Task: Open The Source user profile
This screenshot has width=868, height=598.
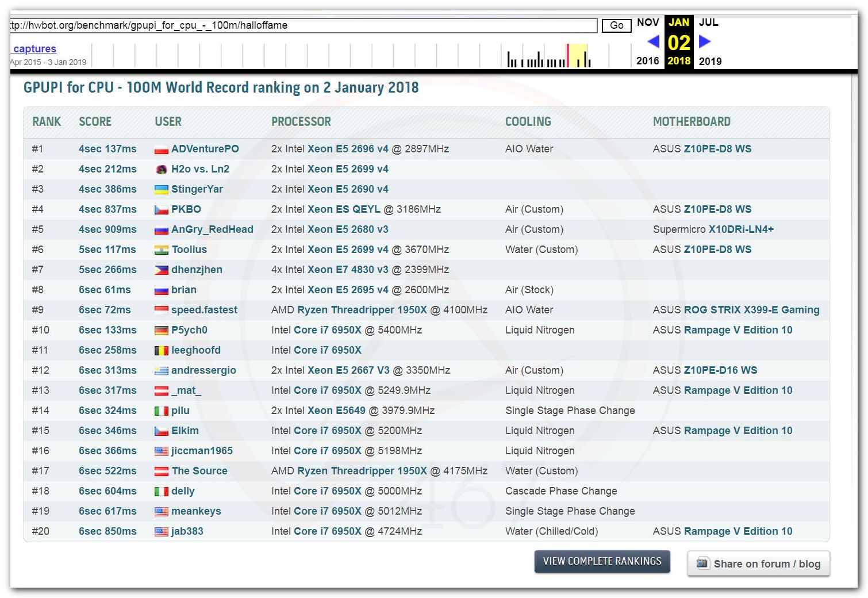Action: tap(199, 471)
